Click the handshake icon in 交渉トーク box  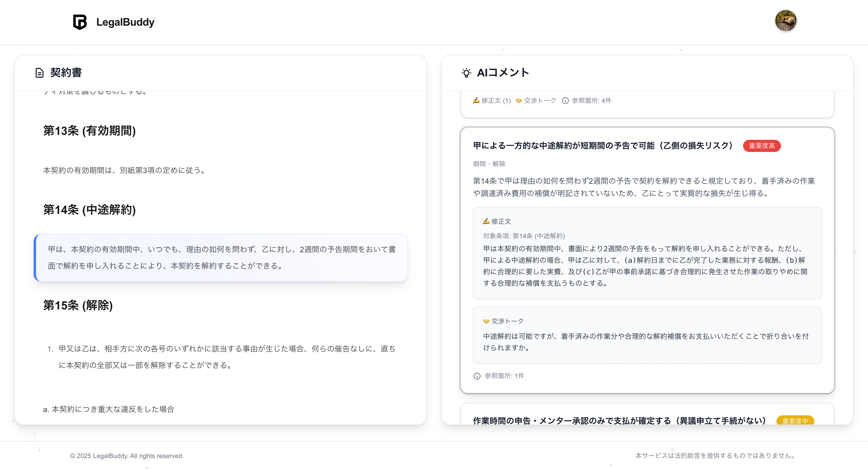pos(486,321)
